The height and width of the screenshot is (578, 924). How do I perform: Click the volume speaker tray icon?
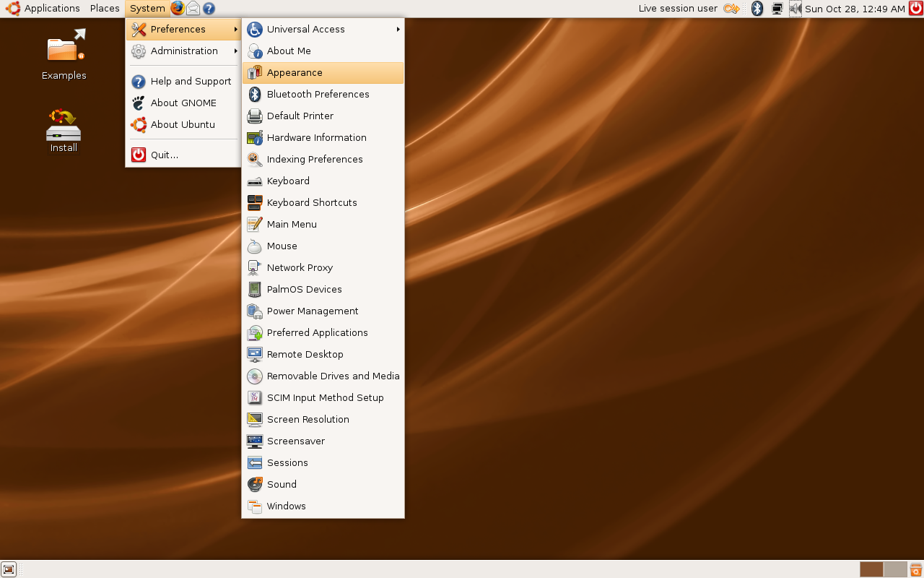tap(796, 9)
